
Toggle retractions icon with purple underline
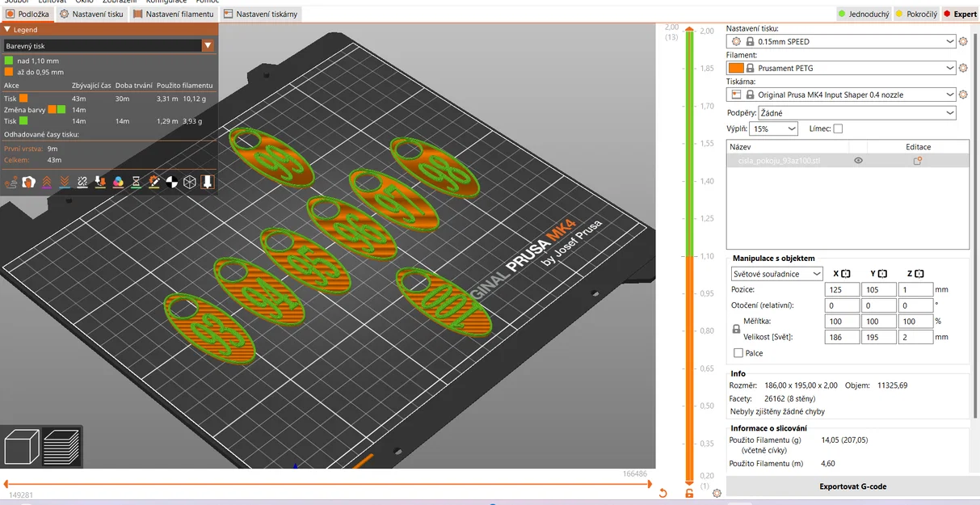click(x=47, y=182)
